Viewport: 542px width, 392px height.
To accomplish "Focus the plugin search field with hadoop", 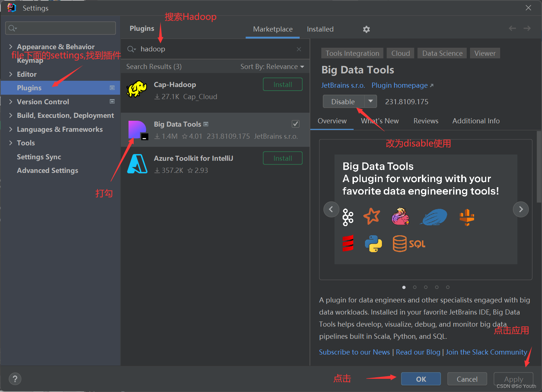I will click(x=215, y=49).
